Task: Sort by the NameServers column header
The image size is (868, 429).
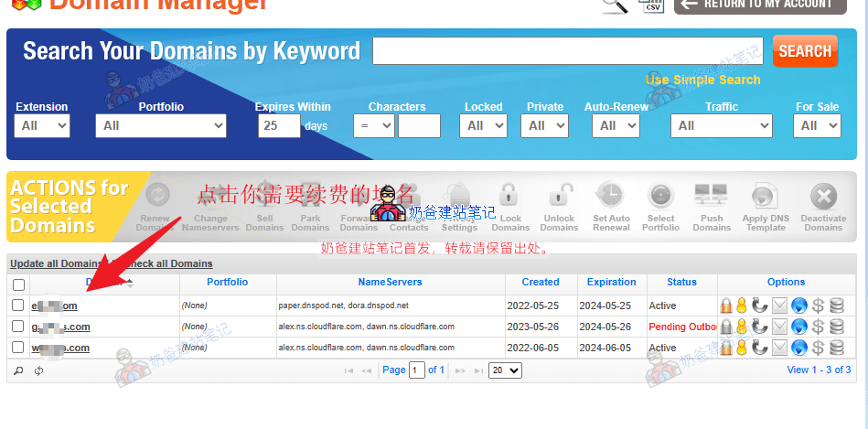Action: tap(390, 282)
